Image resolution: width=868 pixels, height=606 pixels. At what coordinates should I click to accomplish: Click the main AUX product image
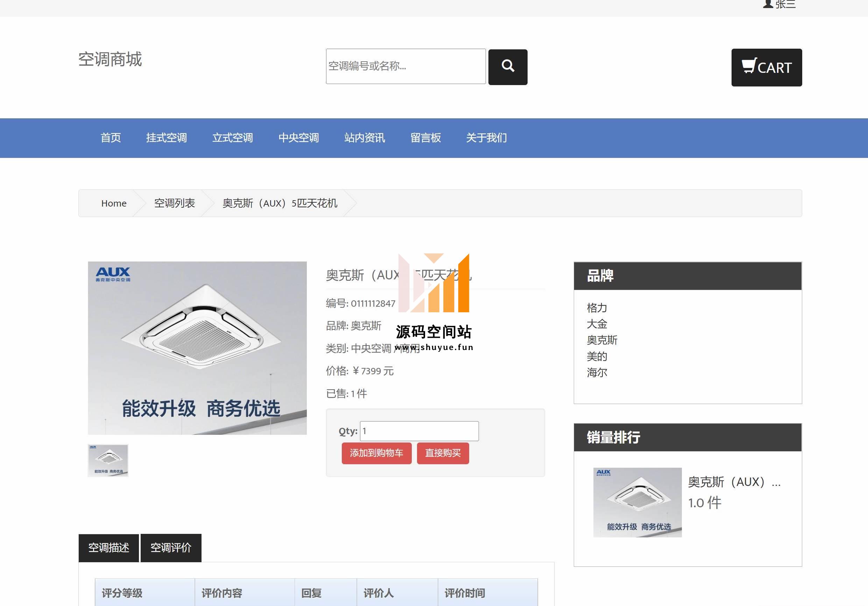pos(197,348)
